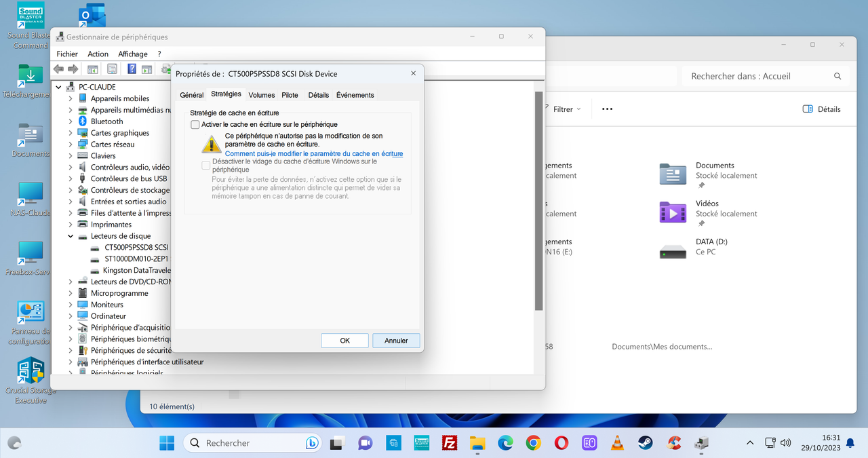Expand the Contrôleurs de bus USB node
This screenshot has height=458, width=868.
pos(71,178)
